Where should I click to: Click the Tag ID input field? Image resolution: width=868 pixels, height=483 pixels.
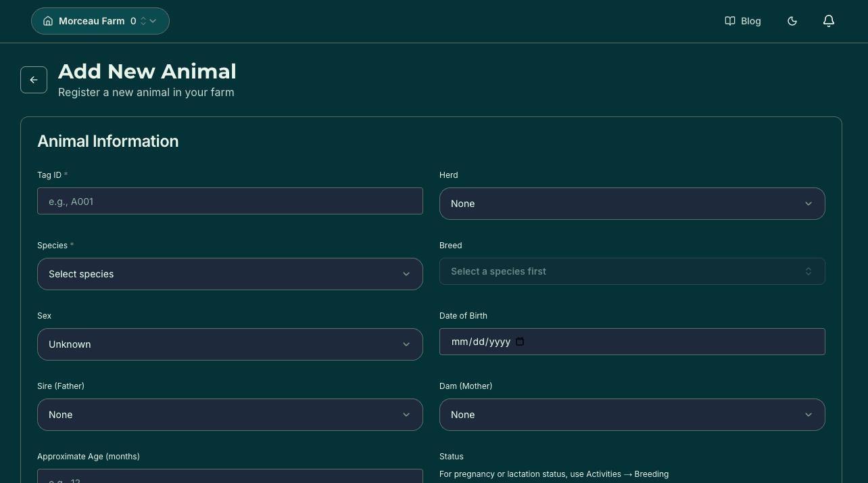point(230,201)
